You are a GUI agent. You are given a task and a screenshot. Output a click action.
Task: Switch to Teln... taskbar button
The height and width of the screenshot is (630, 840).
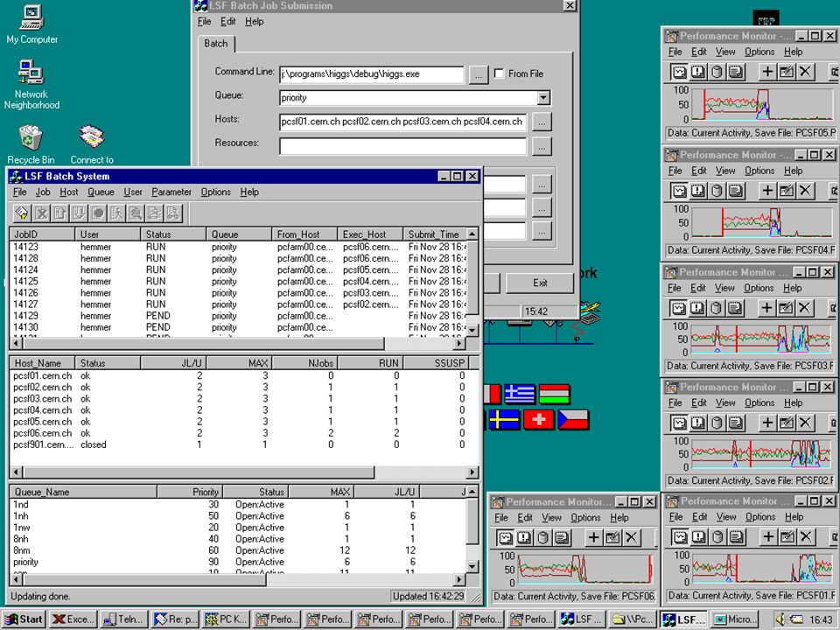click(123, 619)
